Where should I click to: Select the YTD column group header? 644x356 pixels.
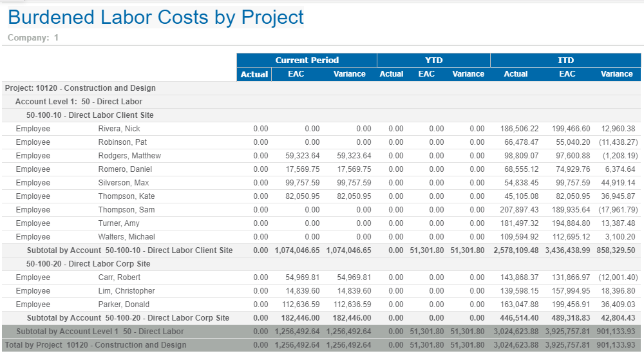433,60
